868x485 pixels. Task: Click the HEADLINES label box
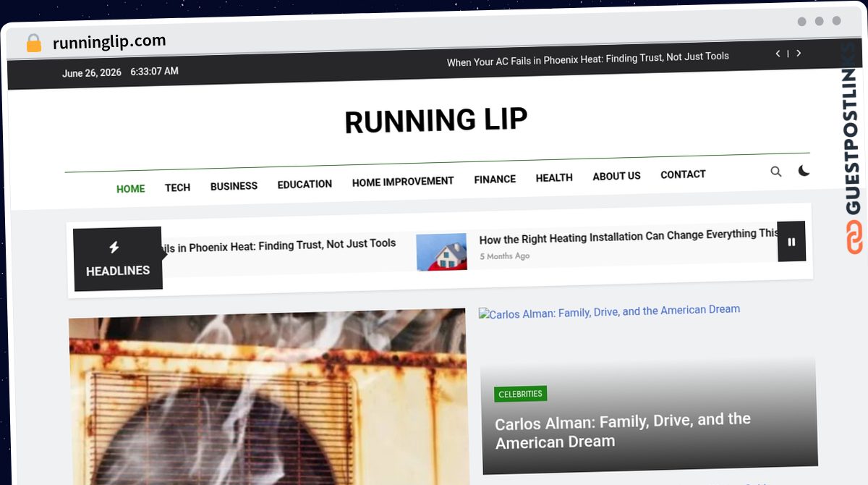[118, 259]
